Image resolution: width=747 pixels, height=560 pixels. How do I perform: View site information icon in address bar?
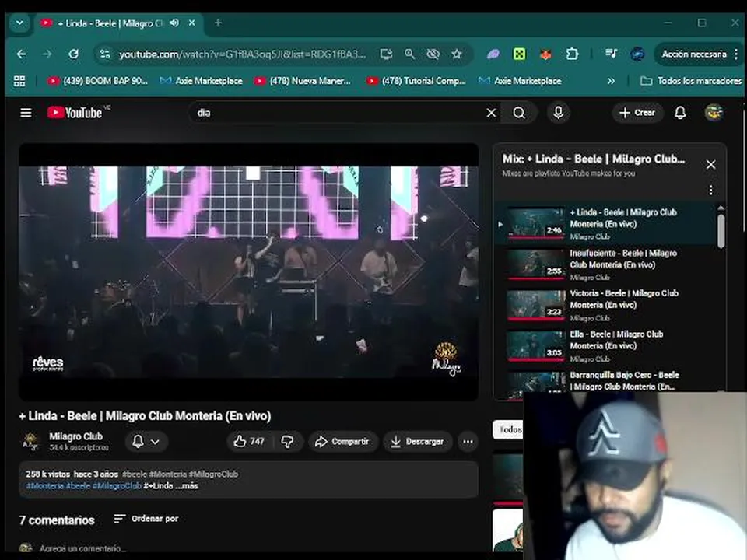[x=105, y=54]
